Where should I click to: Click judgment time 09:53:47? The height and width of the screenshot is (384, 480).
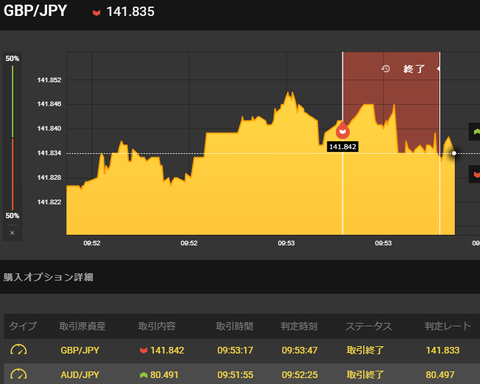[x=300, y=350]
